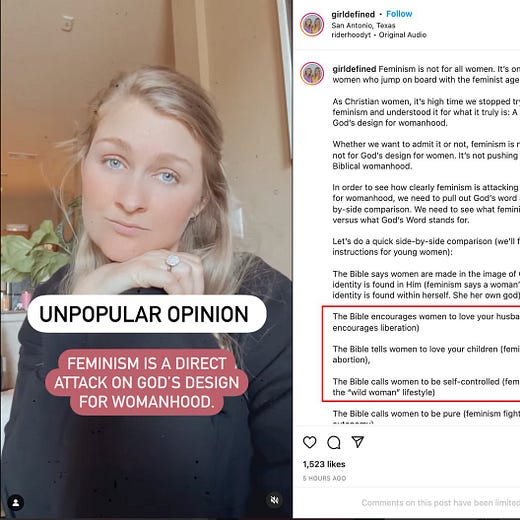The width and height of the screenshot is (520, 520).
Task: Click girldefined username in caption
Action: 354,69
